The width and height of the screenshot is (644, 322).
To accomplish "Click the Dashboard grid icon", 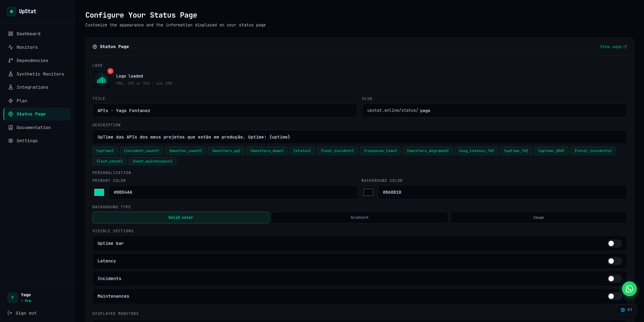I will coord(10,34).
